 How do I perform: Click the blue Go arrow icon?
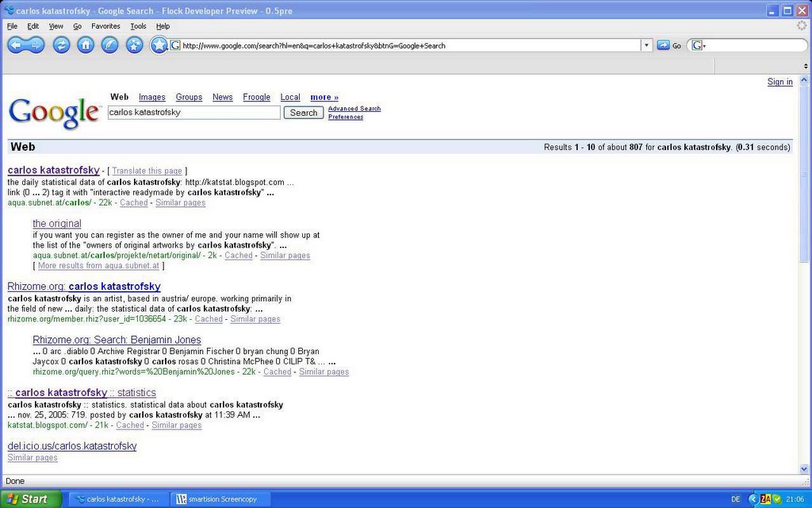[x=663, y=45]
